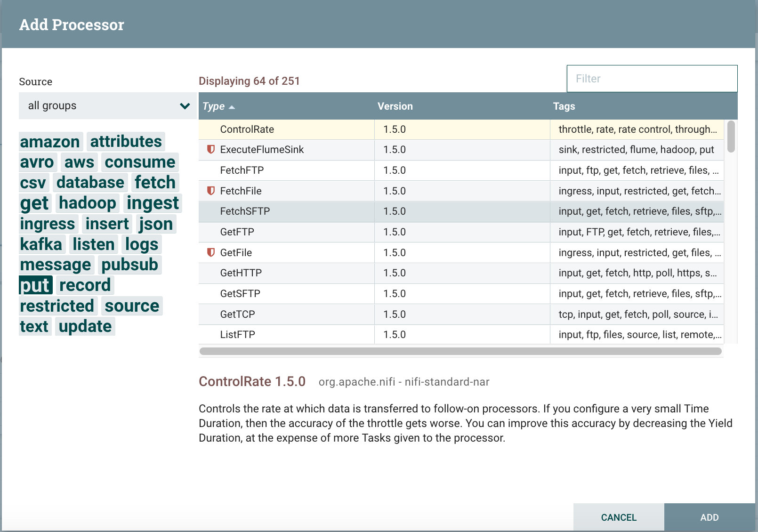The image size is (758, 532).
Task: Click the horizontal scrollbar below the table
Action: (x=460, y=351)
